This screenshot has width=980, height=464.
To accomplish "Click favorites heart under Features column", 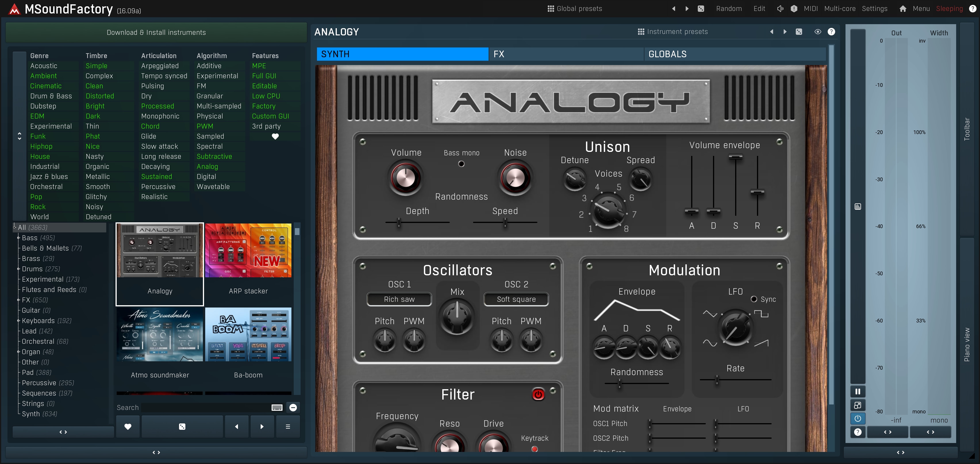I will pos(275,136).
